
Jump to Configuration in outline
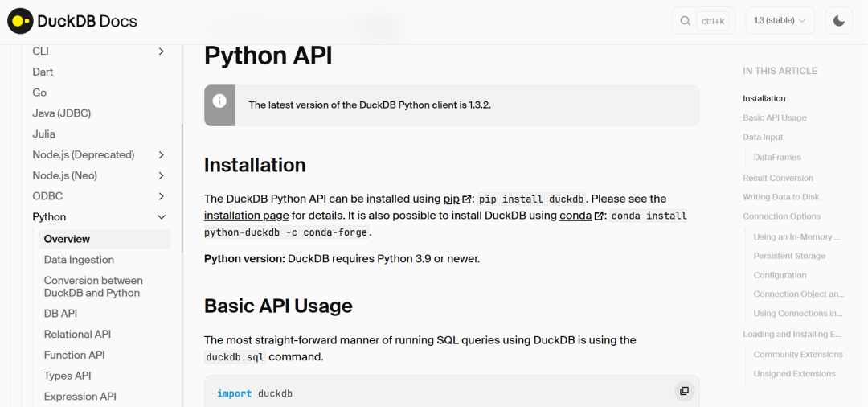(780, 275)
